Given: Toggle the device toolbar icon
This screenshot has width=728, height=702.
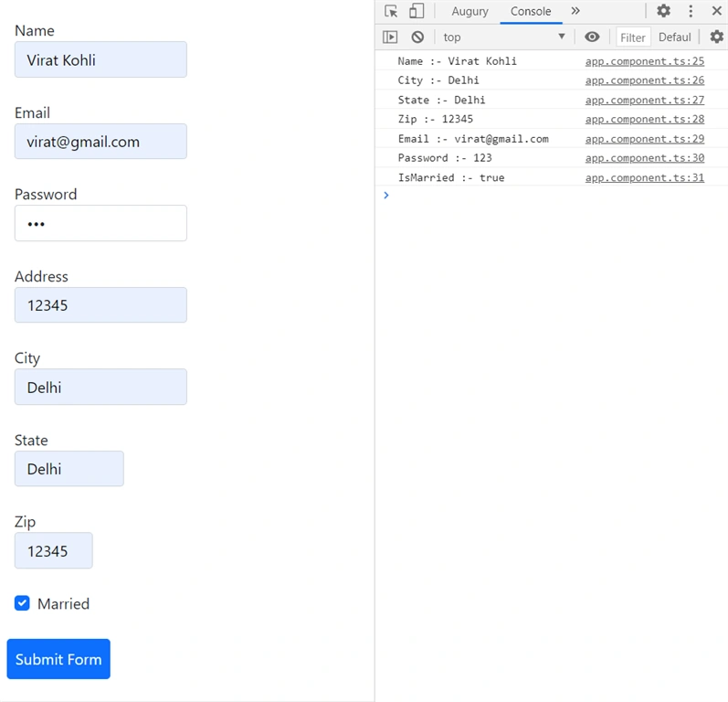Looking at the screenshot, I should (417, 11).
